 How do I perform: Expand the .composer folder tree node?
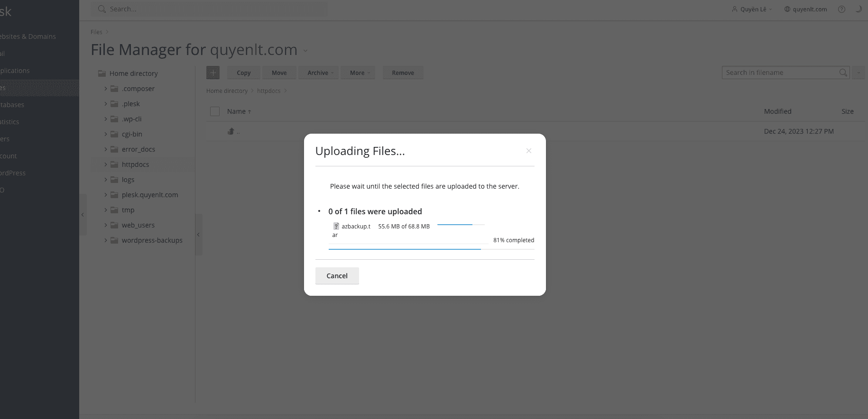106,89
